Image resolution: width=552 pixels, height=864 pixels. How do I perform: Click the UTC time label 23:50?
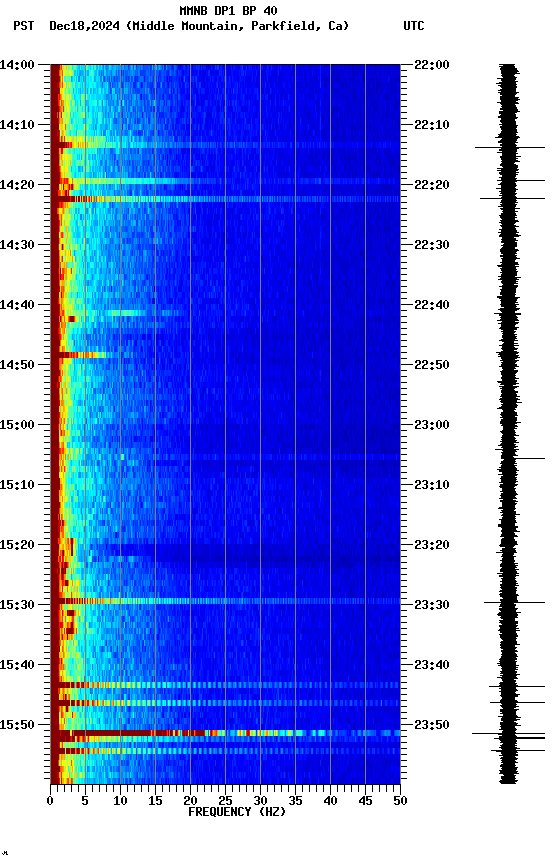(432, 725)
